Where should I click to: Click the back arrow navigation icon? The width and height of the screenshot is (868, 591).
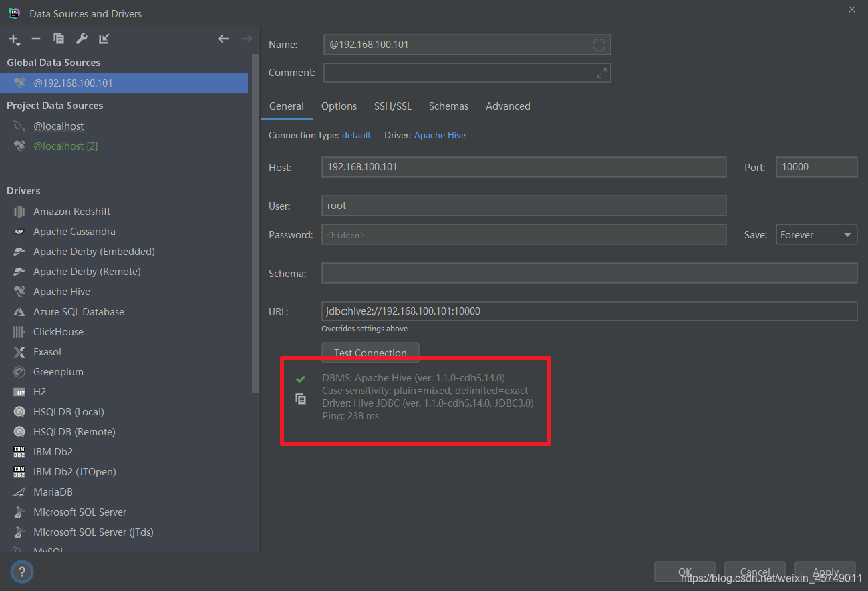224,39
